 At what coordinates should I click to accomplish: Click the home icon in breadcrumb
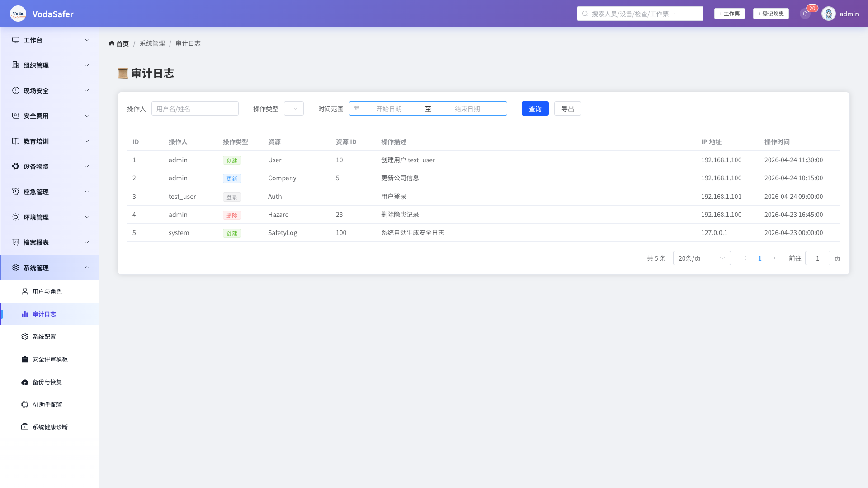112,43
